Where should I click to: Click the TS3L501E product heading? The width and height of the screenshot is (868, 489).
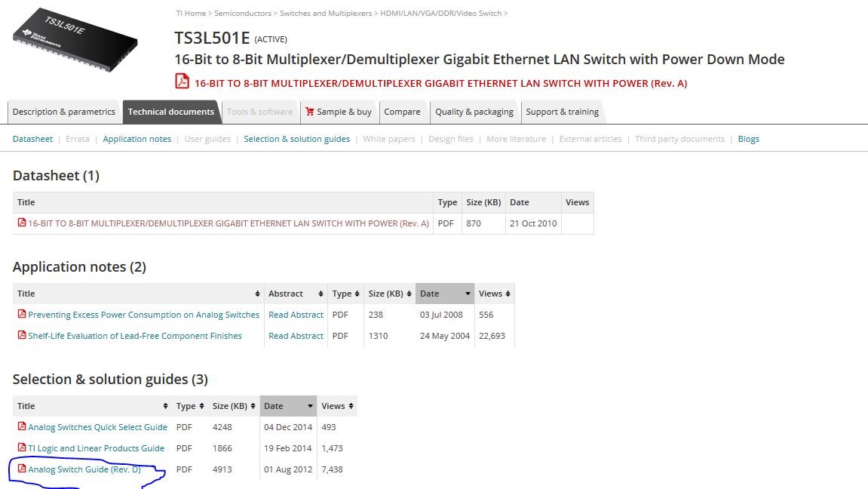(212, 38)
